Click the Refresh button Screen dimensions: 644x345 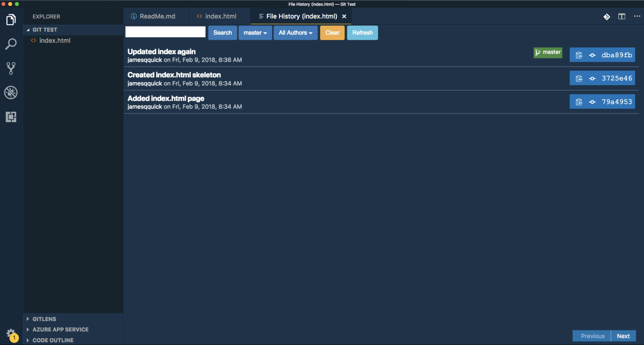pyautogui.click(x=362, y=33)
